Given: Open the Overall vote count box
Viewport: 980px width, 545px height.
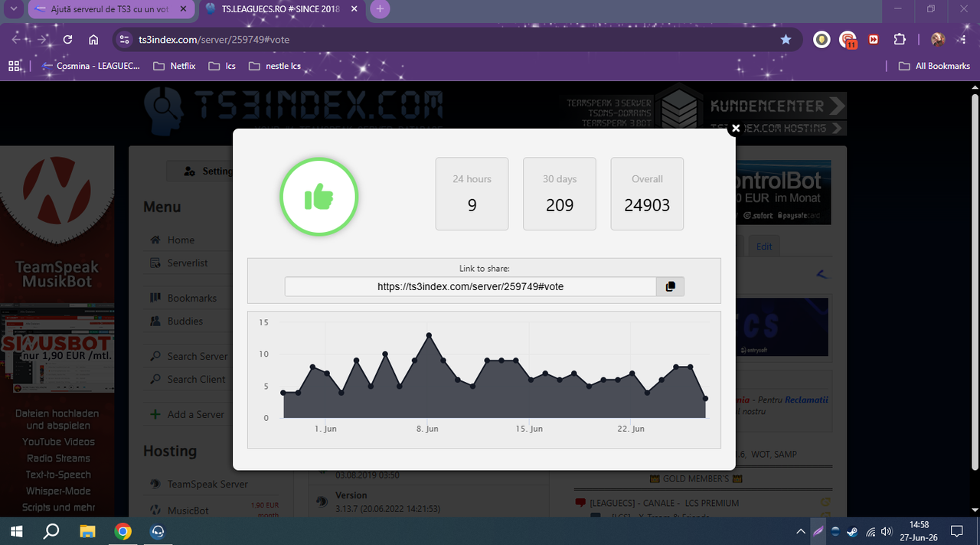Looking at the screenshot, I should [647, 194].
